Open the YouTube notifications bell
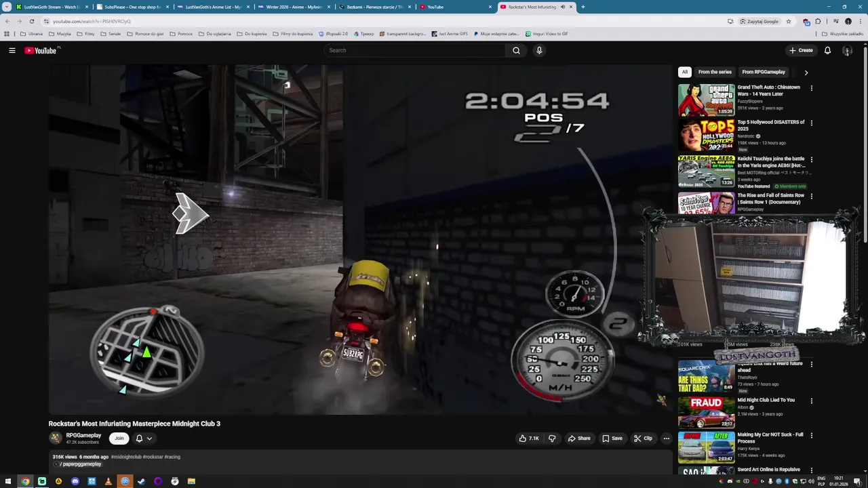Screen dimensions: 868x488 [x=827, y=50]
